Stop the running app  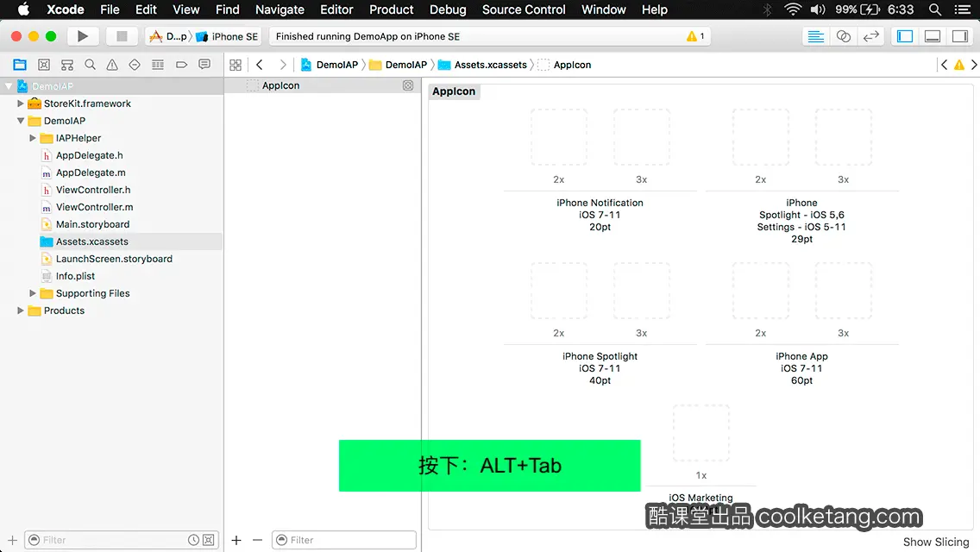point(122,36)
